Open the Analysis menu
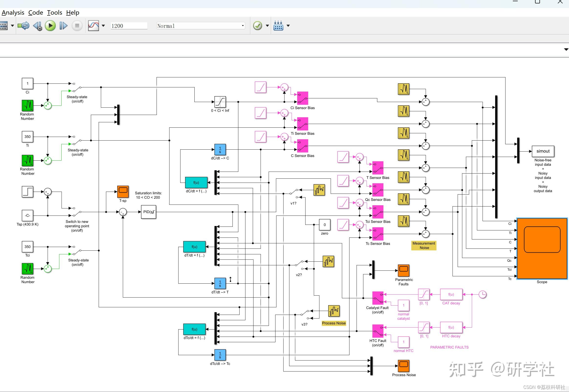The height and width of the screenshot is (392, 569). (13, 12)
